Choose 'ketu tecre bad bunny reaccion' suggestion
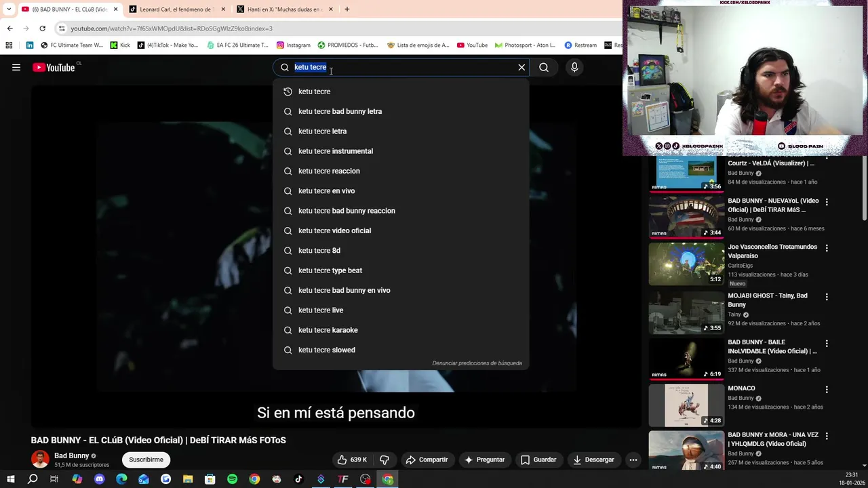868x488 pixels. tap(401, 211)
